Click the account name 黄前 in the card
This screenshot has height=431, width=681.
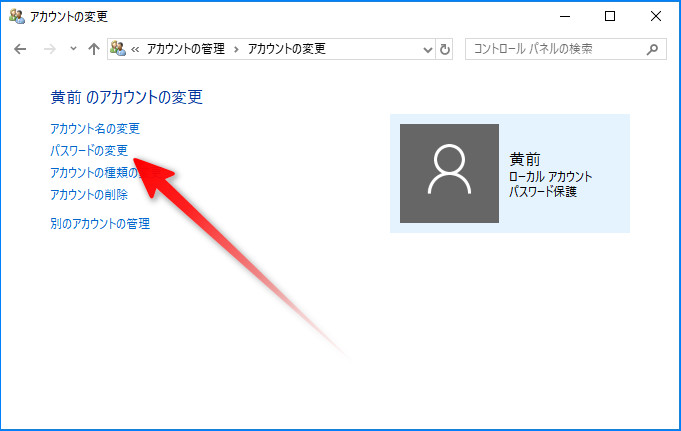pyautogui.click(x=525, y=159)
